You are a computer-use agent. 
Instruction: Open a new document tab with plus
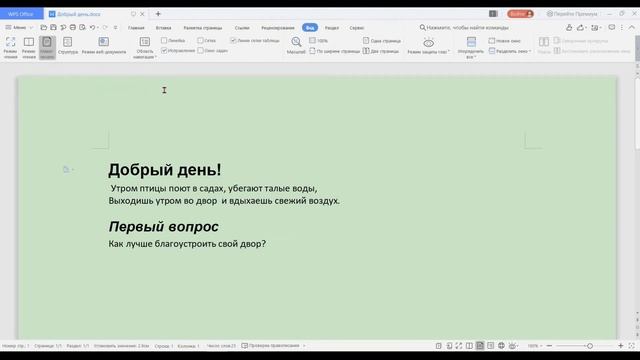tap(158, 14)
